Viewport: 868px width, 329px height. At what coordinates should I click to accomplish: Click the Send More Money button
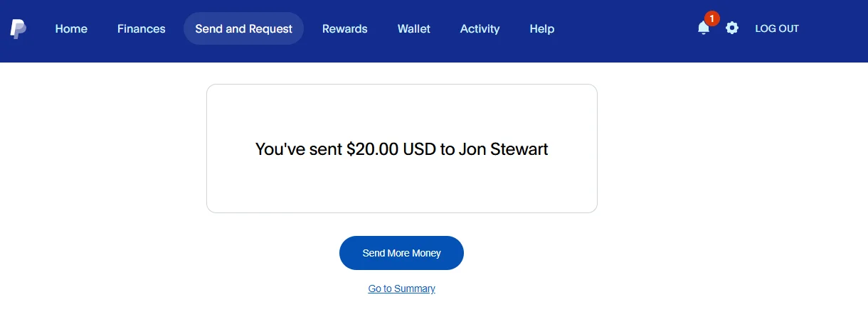[401, 253]
